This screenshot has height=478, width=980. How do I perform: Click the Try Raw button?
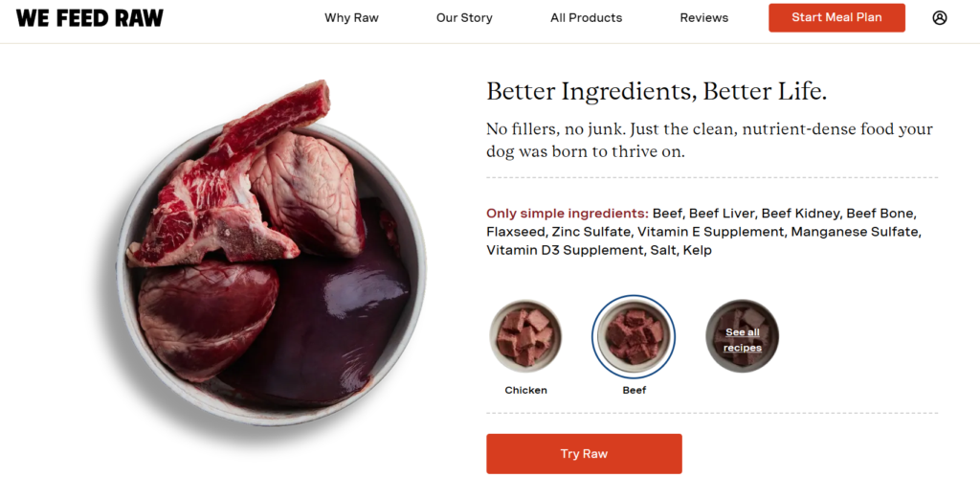click(x=584, y=454)
